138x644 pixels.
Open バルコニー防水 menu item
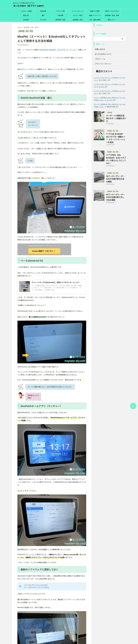pyautogui.click(x=78, y=15)
